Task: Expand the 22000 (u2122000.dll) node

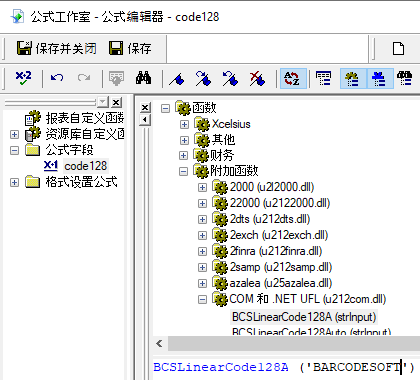Action: click(202, 203)
